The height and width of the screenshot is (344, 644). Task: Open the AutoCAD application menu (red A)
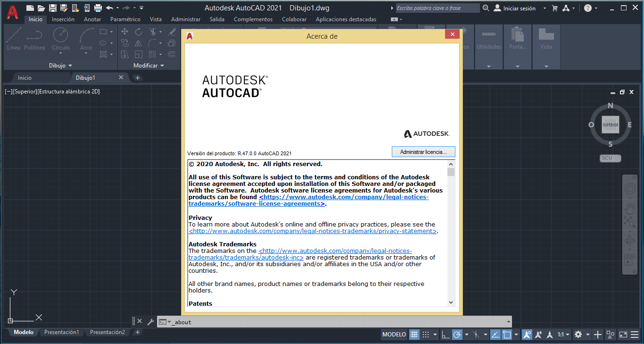[13, 12]
